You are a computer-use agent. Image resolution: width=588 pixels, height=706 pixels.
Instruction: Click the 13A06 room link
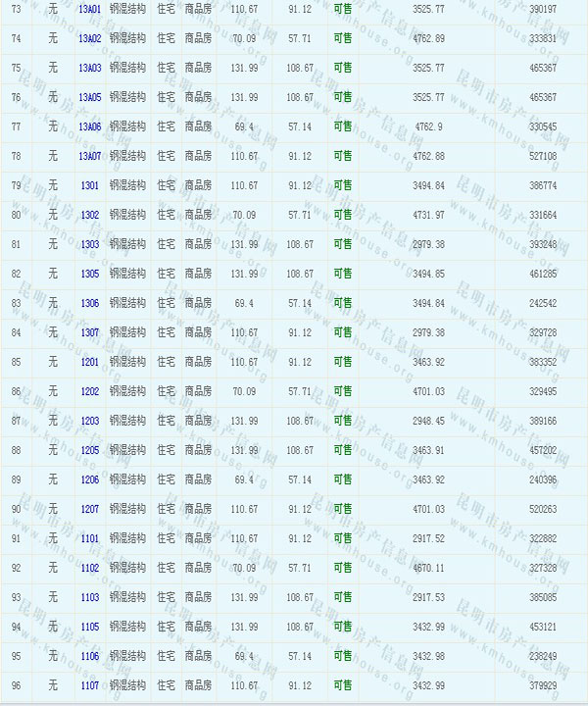click(89, 126)
